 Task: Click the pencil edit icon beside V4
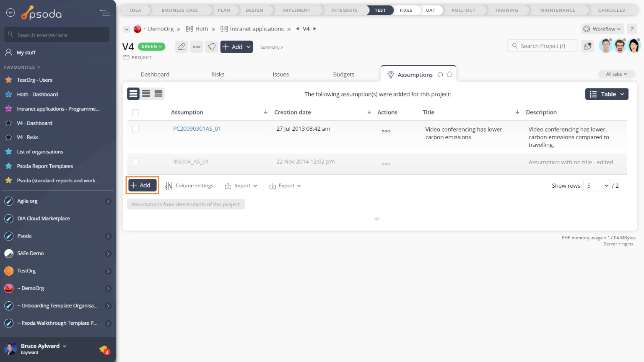[181, 47]
